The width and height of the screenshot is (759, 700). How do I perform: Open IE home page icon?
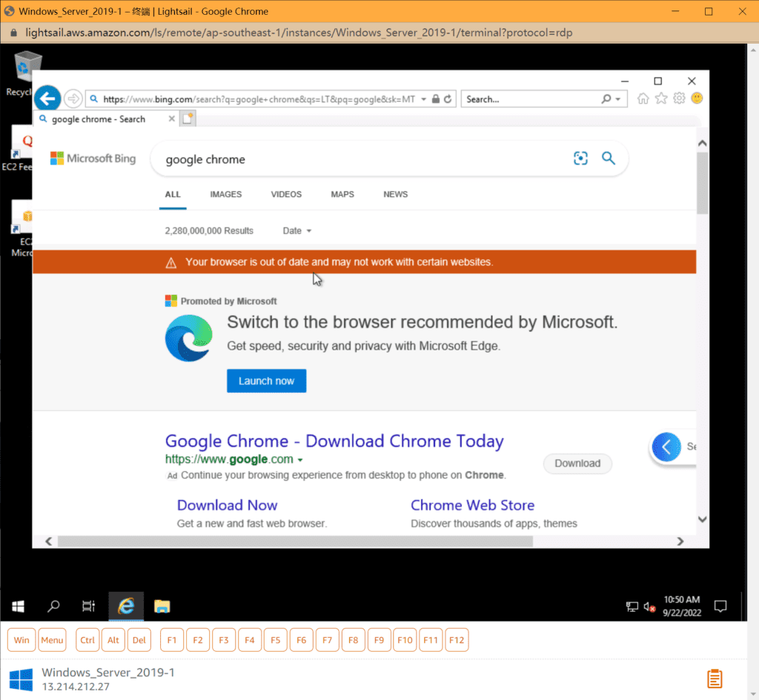[x=643, y=99]
